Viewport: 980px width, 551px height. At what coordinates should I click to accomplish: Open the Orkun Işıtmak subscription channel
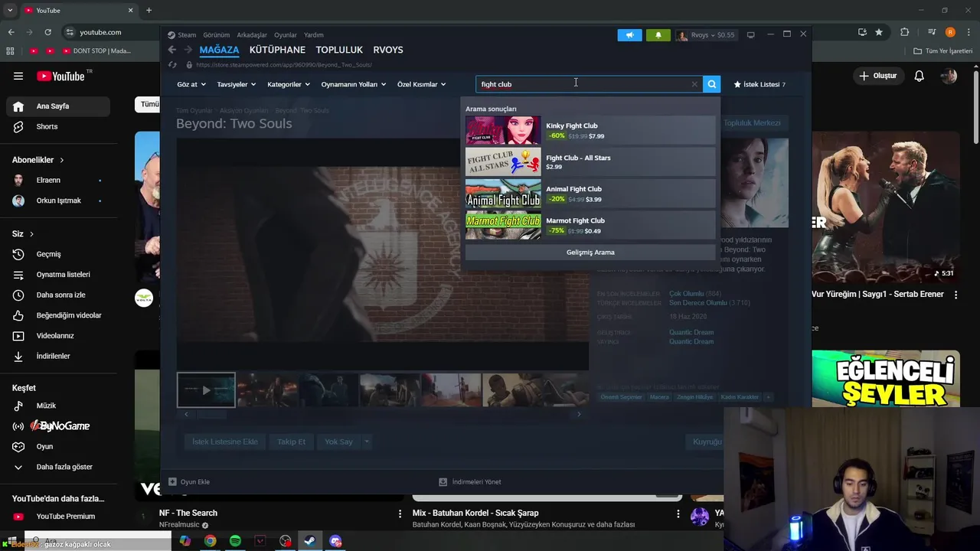tap(58, 201)
